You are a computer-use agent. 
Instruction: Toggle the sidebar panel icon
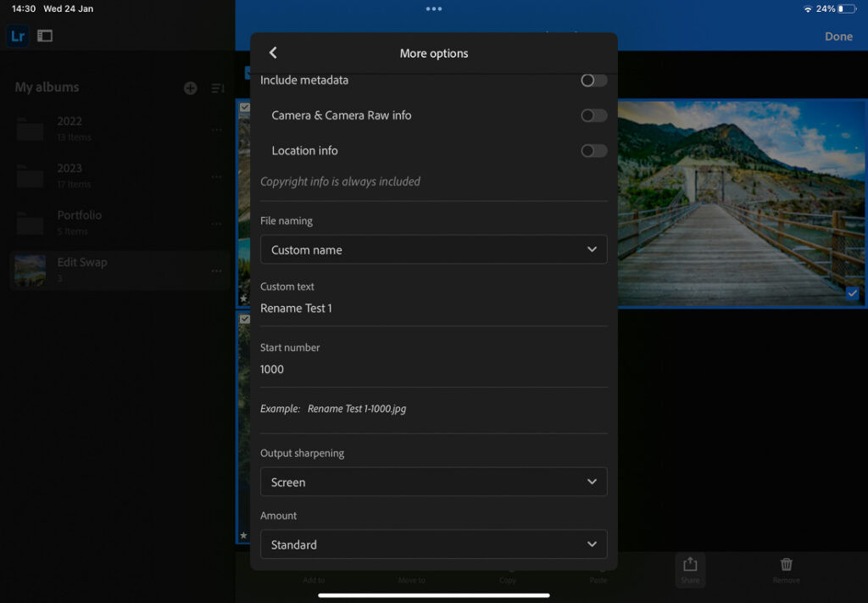pyautogui.click(x=45, y=36)
